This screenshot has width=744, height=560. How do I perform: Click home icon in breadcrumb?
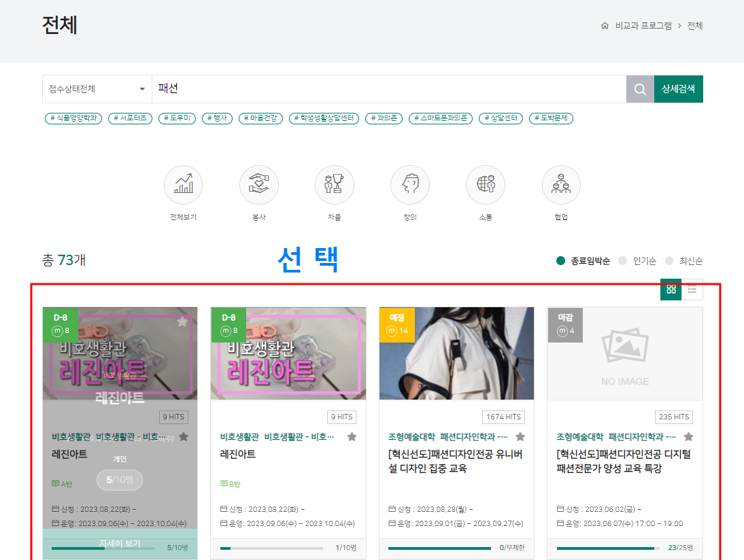pos(605,26)
